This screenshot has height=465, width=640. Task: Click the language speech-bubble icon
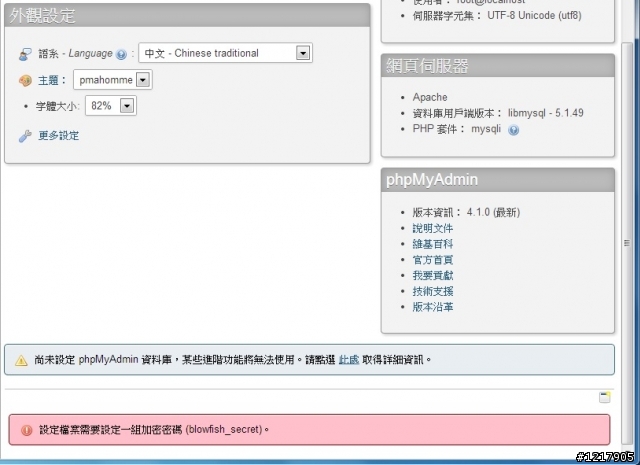pos(25,54)
